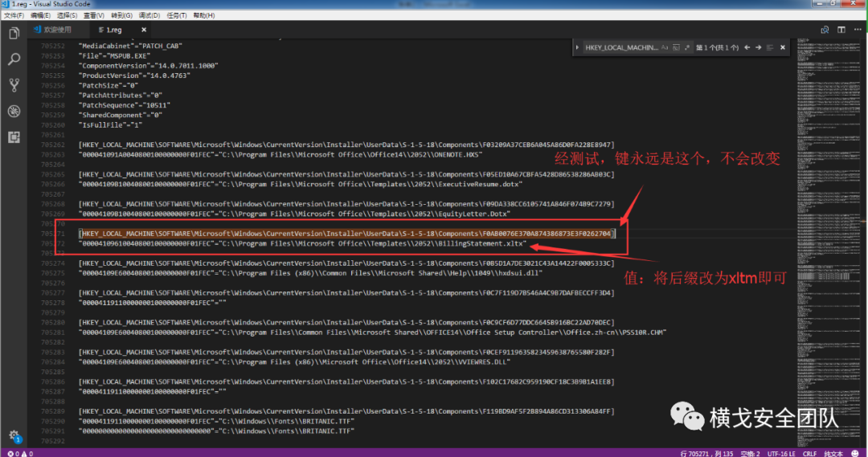Close the find widget
The height and width of the screenshot is (457, 868).
783,47
